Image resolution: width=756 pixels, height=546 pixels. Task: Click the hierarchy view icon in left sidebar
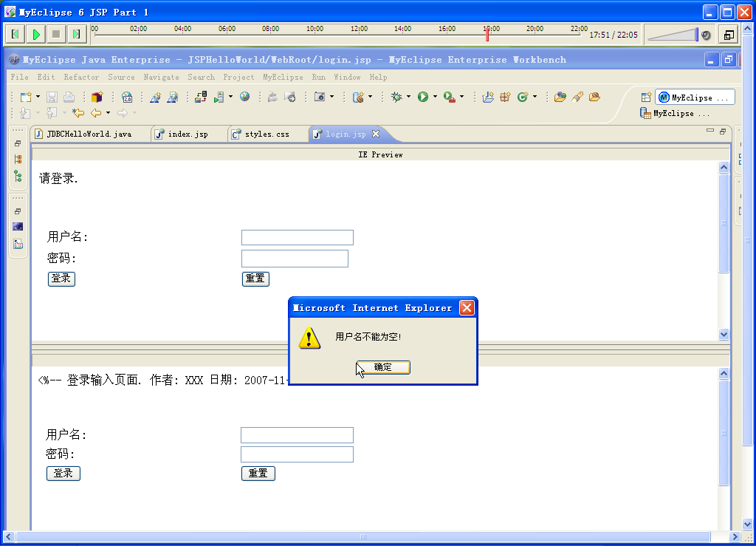[18, 159]
